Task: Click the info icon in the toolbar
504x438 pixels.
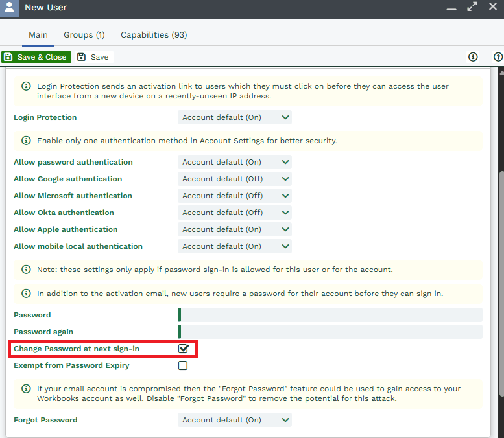Action: coord(473,57)
